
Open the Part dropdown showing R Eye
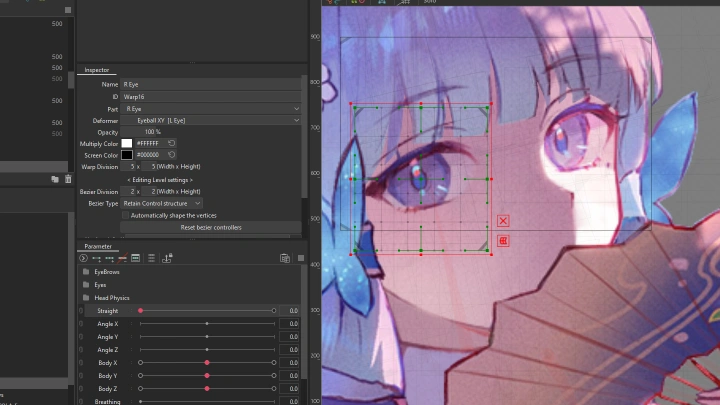211,109
